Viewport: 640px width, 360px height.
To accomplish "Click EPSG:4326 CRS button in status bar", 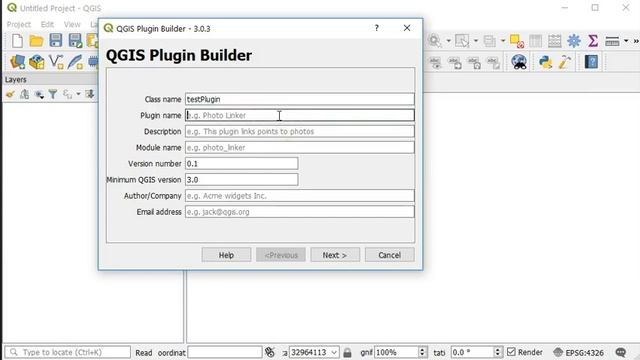I will [579, 352].
